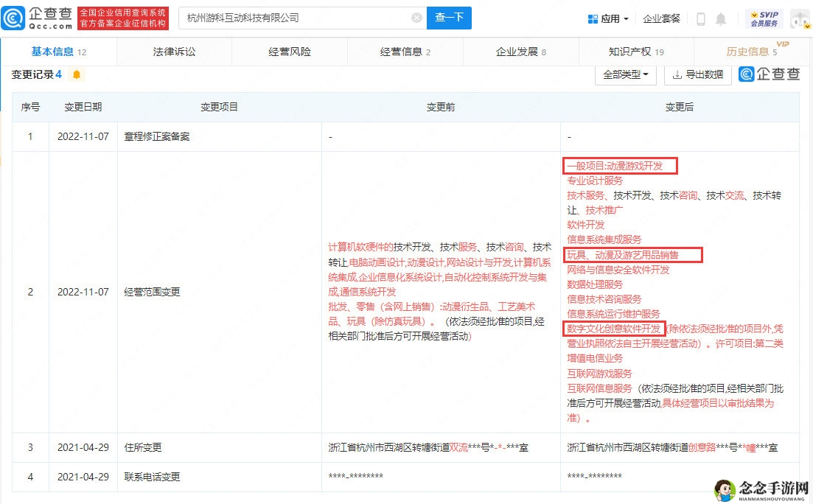
Task: Switch to 企业发展 tab
Action: pyautogui.click(x=520, y=52)
